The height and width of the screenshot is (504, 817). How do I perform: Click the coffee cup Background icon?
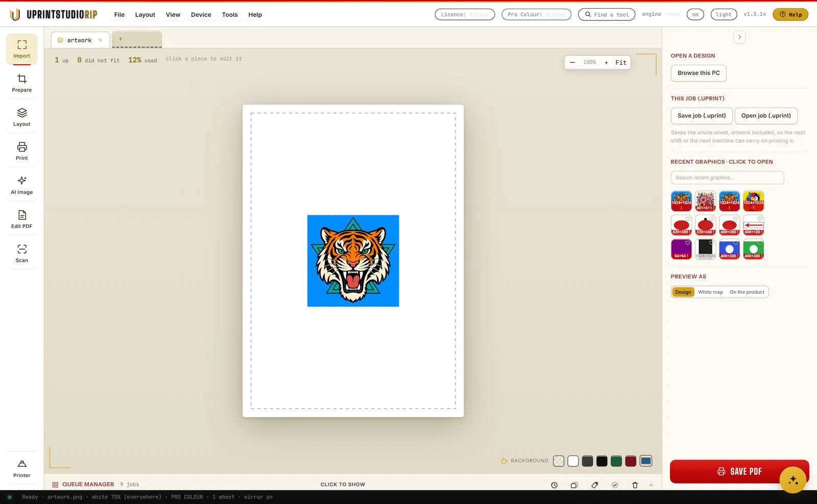(x=504, y=461)
